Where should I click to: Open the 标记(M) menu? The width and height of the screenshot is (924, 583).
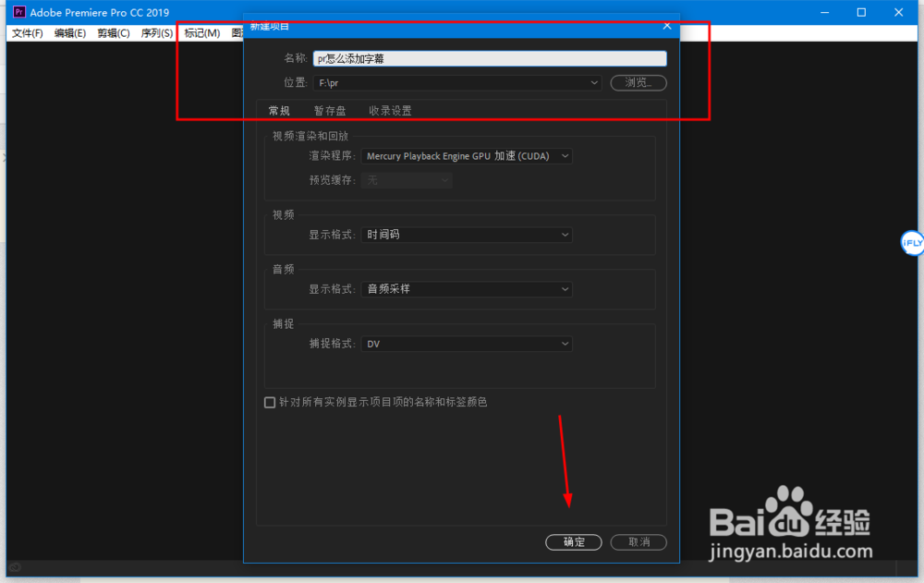point(201,33)
